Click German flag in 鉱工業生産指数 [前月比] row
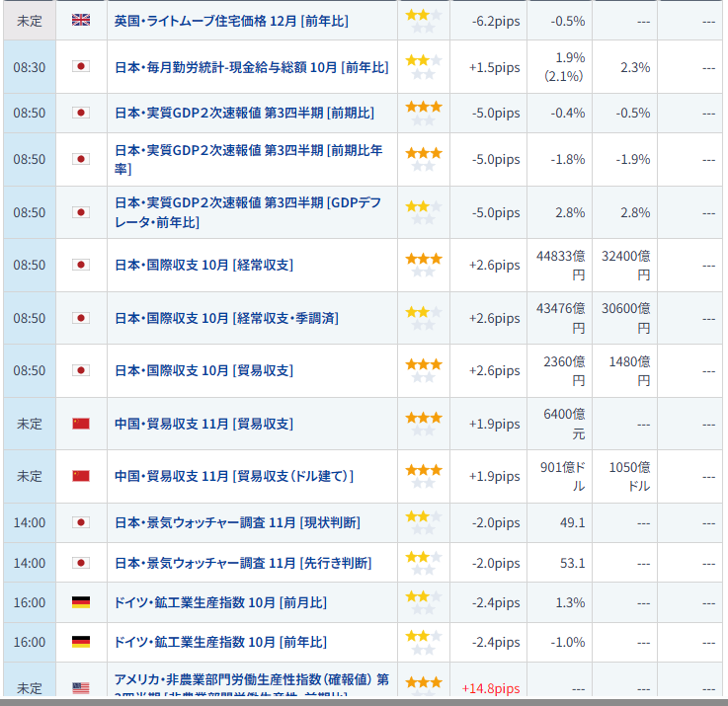728x706 pixels. (81, 602)
